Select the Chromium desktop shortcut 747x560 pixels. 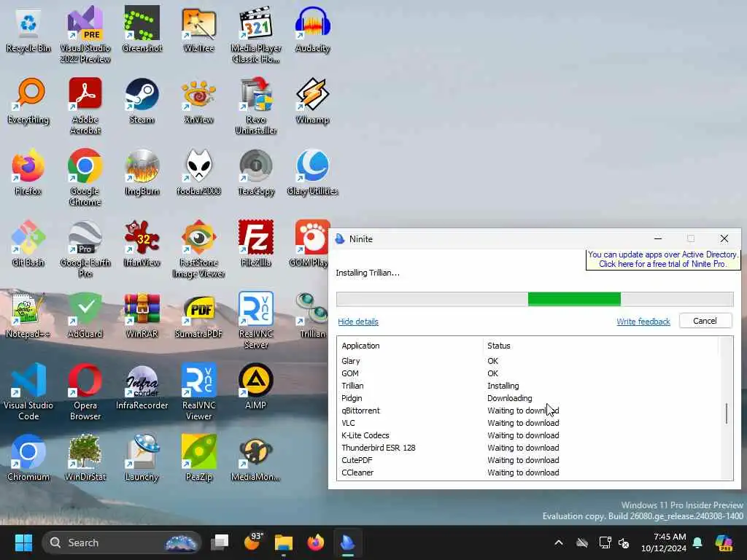[x=28, y=458]
